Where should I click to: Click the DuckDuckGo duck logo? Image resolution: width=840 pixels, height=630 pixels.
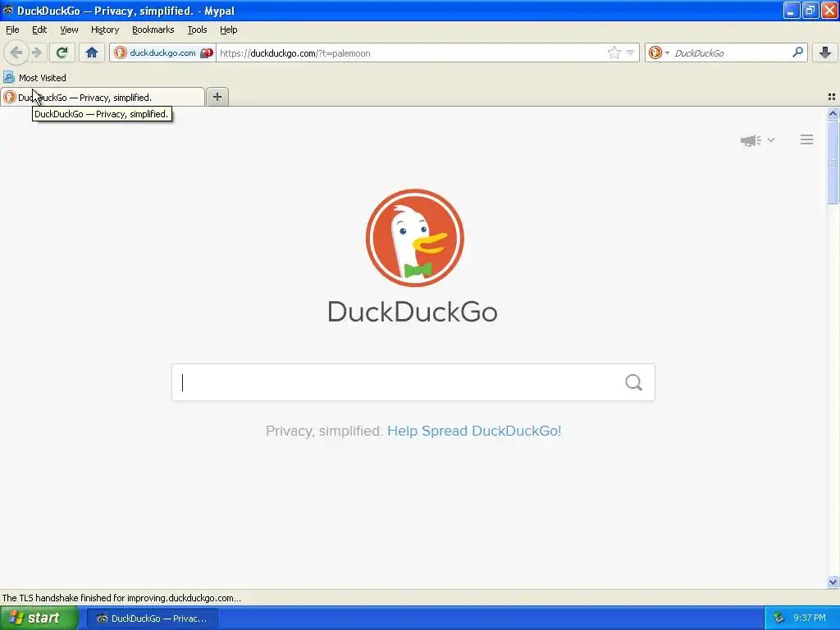[414, 238]
